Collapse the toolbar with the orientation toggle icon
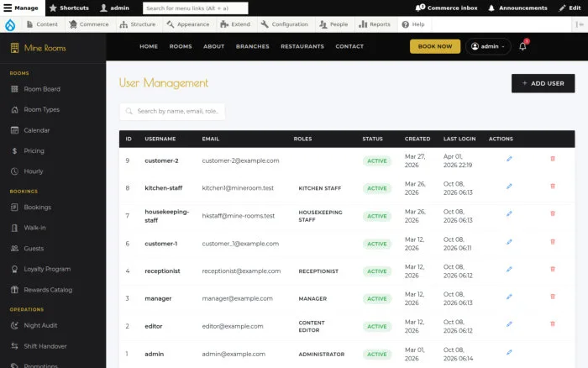588x368 pixels. click(580, 24)
